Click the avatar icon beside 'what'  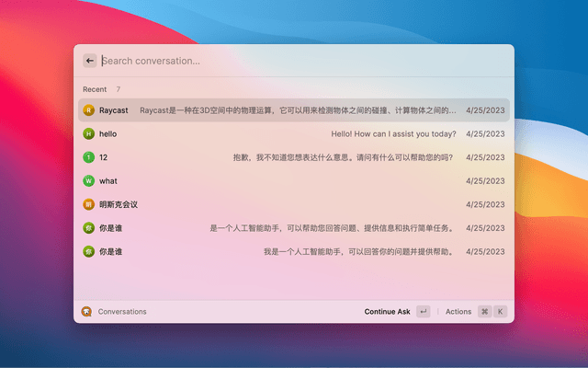[x=89, y=181]
